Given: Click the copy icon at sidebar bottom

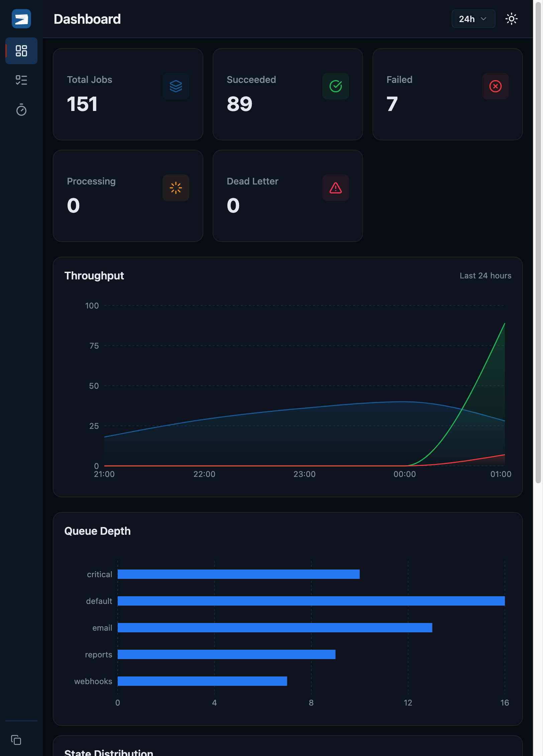Looking at the screenshot, I should pos(16,740).
